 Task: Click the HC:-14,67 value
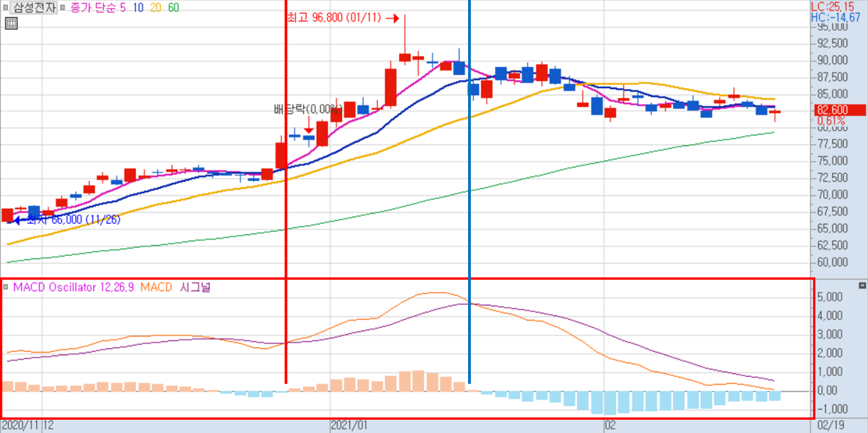pyautogui.click(x=836, y=17)
